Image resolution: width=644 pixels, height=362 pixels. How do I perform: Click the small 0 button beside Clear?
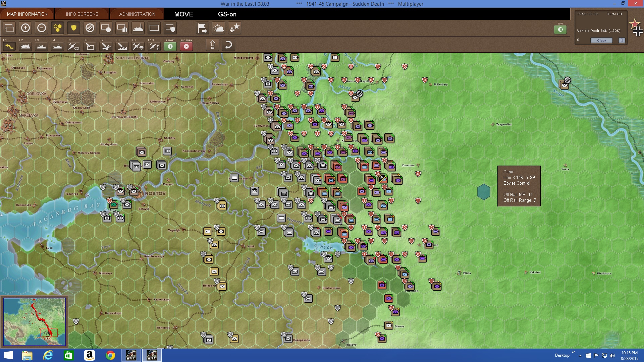tap(622, 40)
